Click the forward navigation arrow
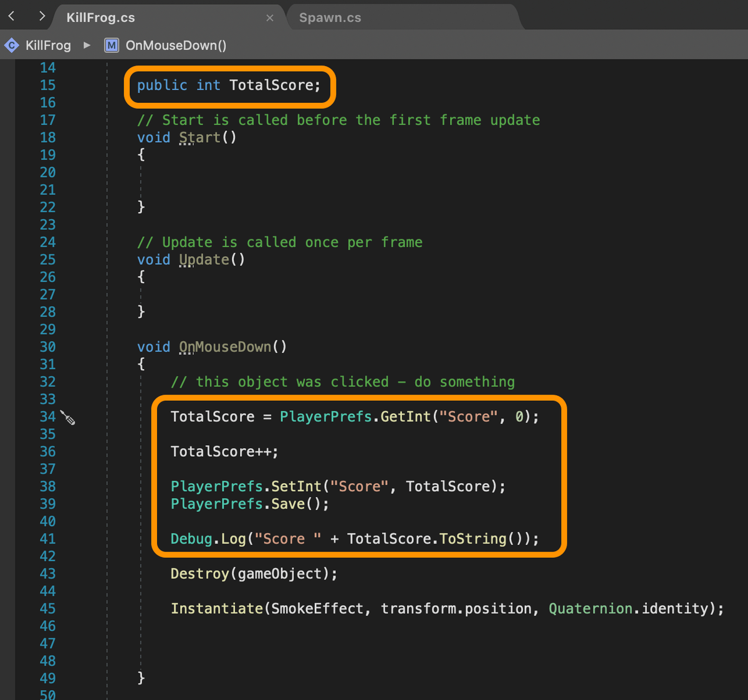Image resolution: width=748 pixels, height=700 pixels. 42,16
